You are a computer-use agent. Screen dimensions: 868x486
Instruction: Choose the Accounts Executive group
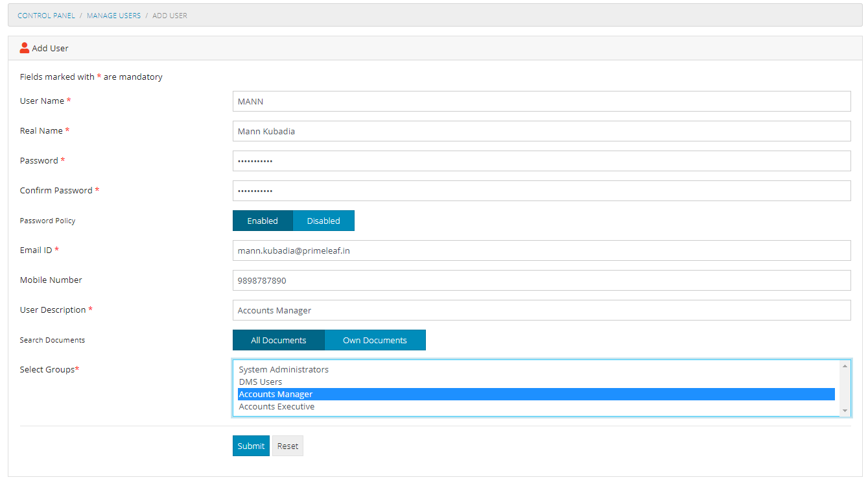pos(276,406)
